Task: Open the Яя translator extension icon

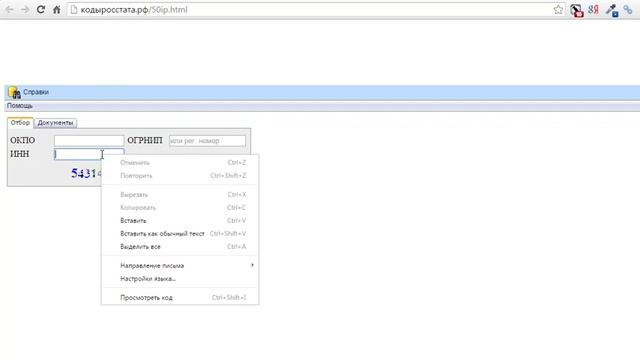Action: (x=593, y=10)
